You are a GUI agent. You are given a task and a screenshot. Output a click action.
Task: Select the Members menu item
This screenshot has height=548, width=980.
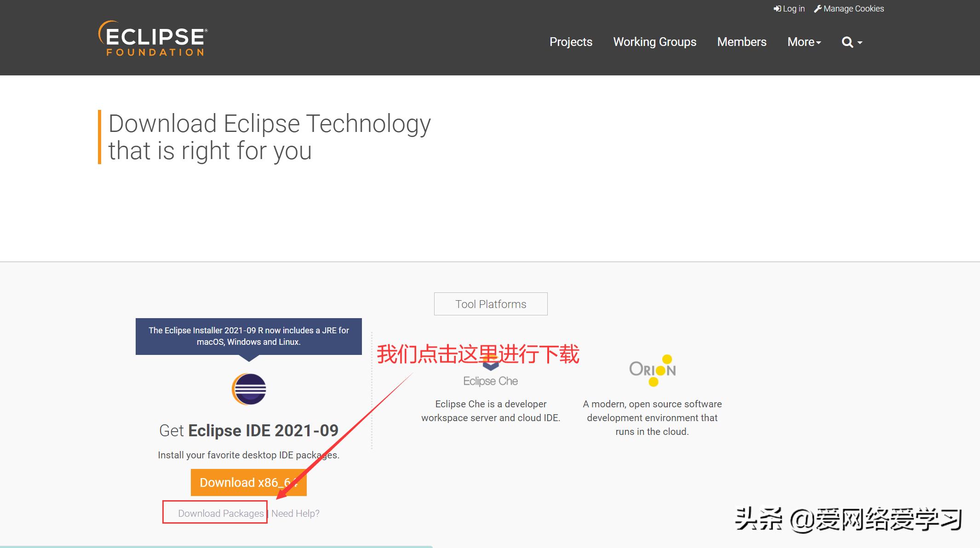[x=741, y=42]
